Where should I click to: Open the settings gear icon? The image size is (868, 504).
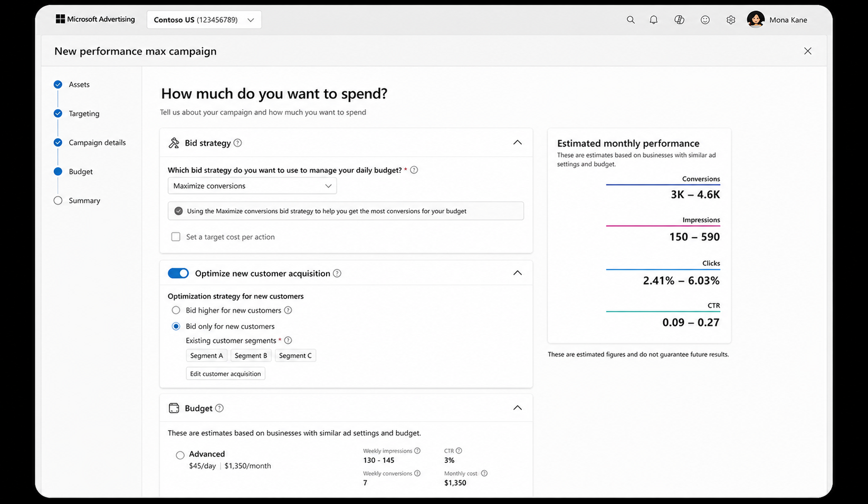point(731,20)
